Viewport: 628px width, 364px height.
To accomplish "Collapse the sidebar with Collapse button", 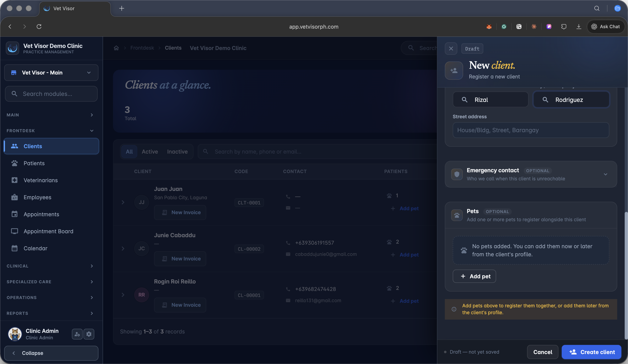I will (x=51, y=353).
